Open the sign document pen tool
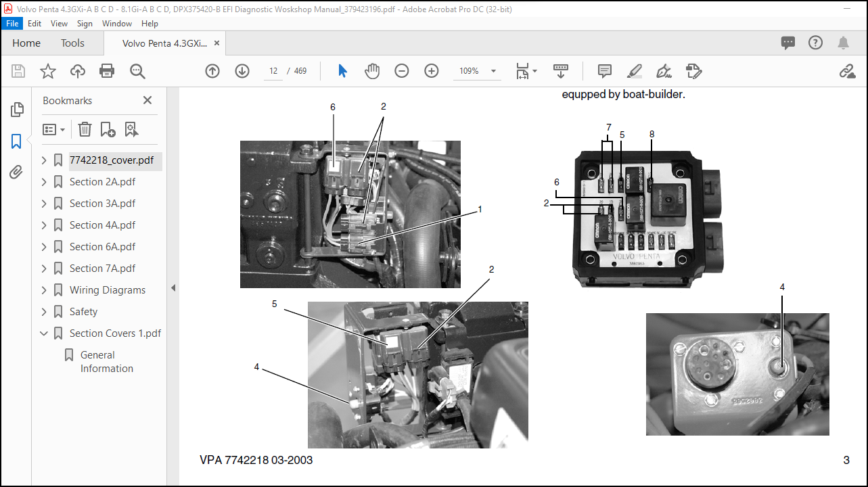The width and height of the screenshot is (868, 487). point(664,71)
